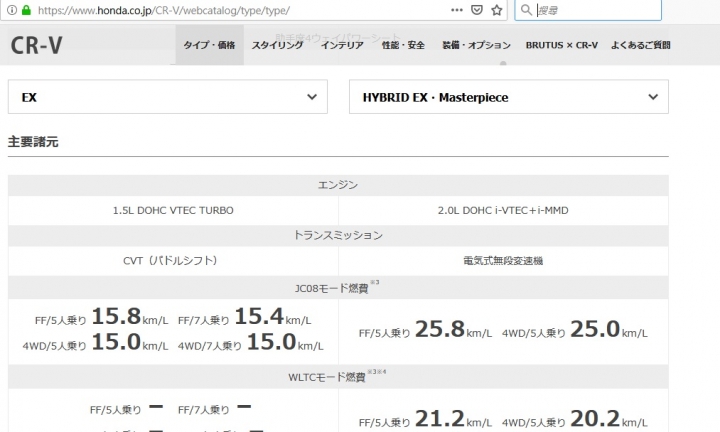Click the FF/5人乗り 15.8 km/L value
This screenshot has height=432, width=720.
click(x=101, y=317)
